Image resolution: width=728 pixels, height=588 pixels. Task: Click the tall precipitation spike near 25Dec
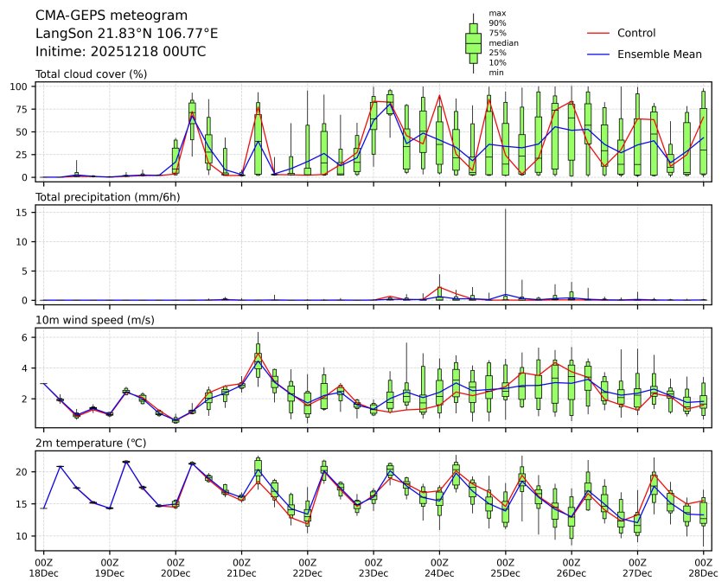[506, 251]
